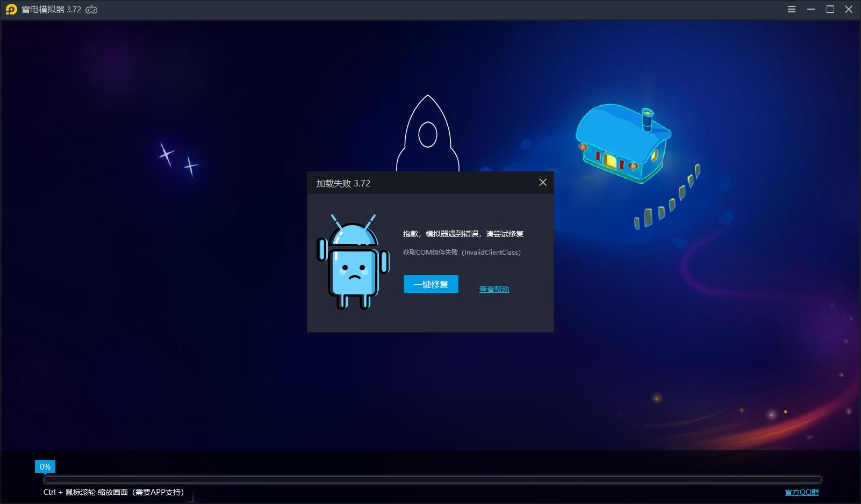
Task: Maximize the emulator window
Action: pyautogui.click(x=830, y=10)
